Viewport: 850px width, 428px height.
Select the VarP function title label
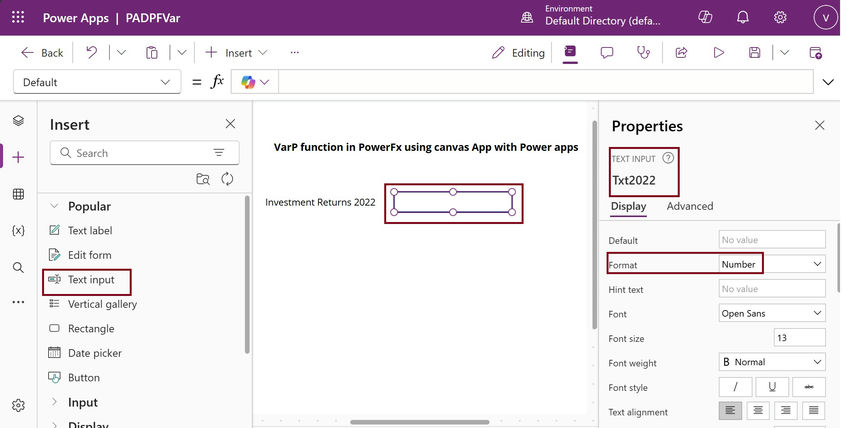[x=426, y=147]
